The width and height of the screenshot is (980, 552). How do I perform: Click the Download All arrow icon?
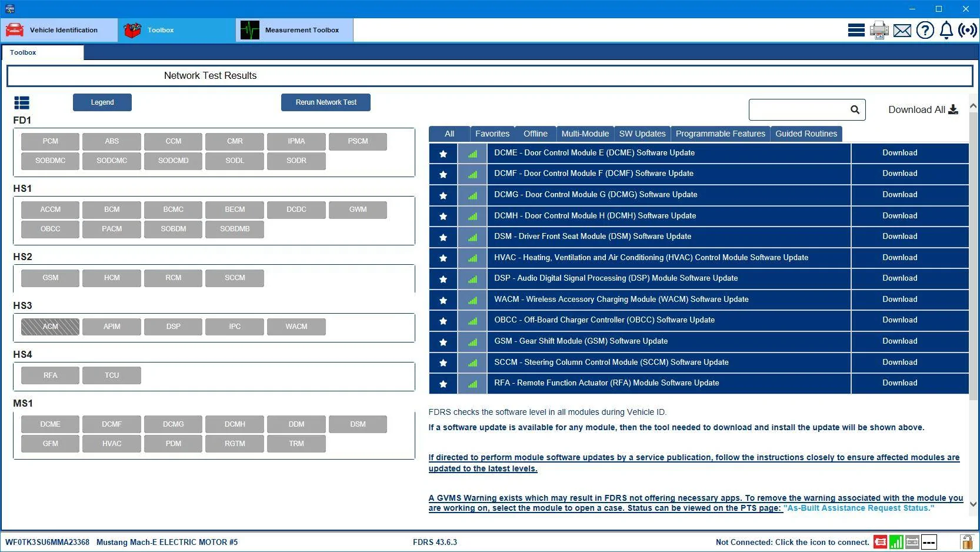tap(954, 109)
